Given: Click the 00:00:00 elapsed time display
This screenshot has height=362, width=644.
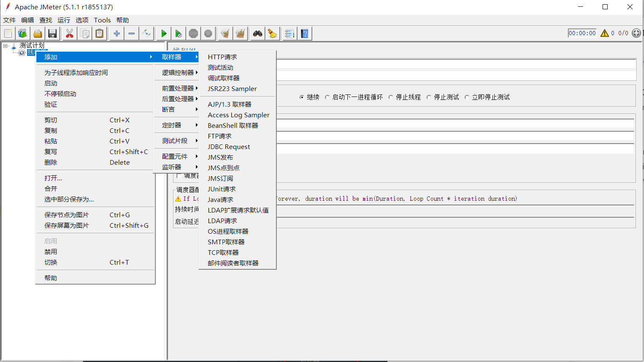Looking at the screenshot, I should (x=582, y=33).
